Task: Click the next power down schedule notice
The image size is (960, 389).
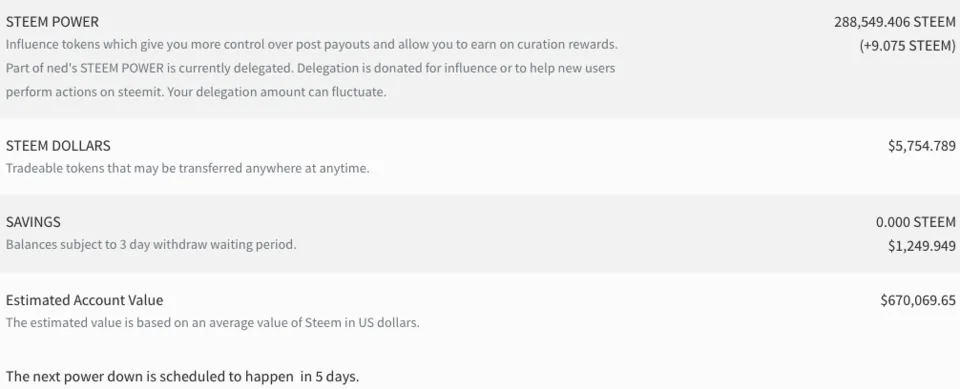Action: [x=182, y=376]
